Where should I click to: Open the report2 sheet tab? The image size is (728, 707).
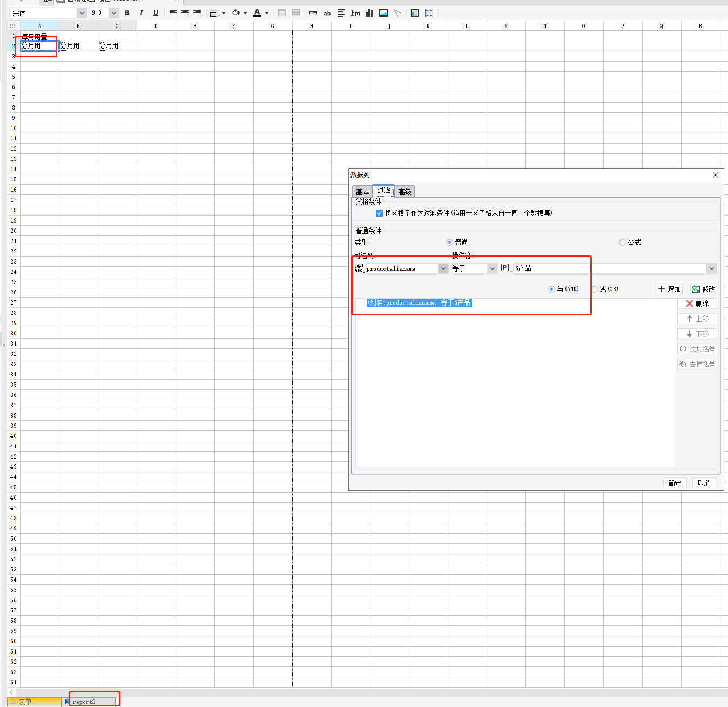coord(89,702)
